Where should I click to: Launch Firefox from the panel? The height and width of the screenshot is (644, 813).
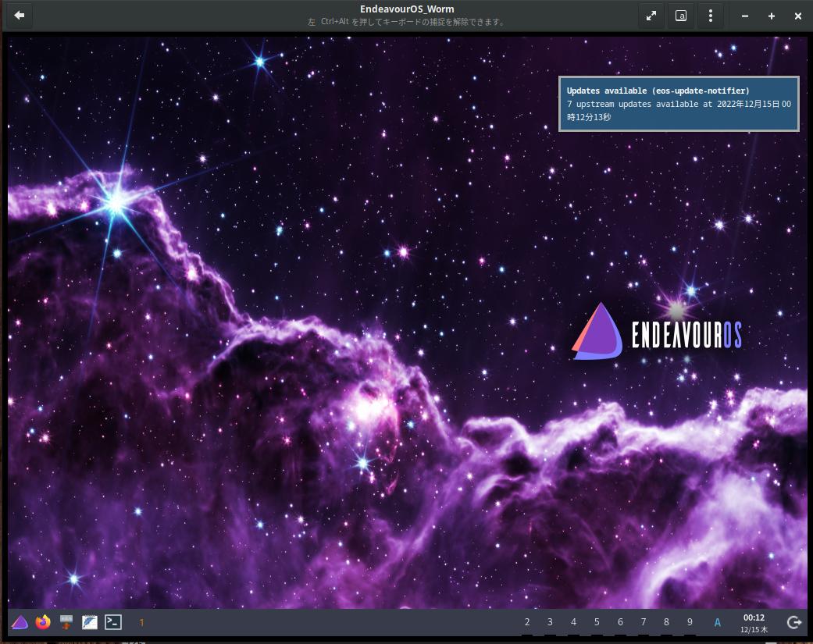[43, 621]
